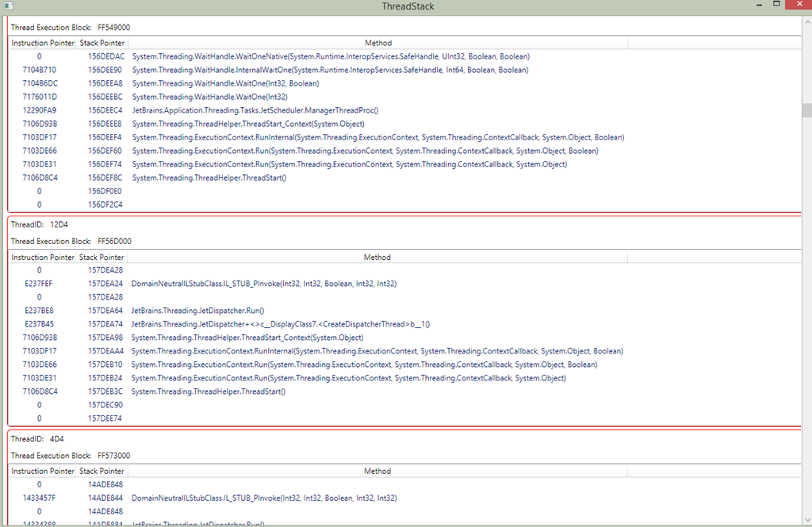Select row with stack pointer 157DEA24

pos(105,284)
